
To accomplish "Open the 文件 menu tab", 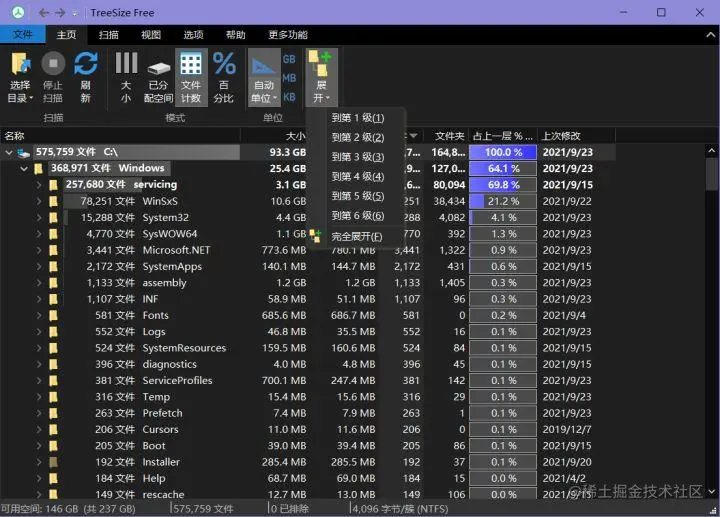I will tap(22, 34).
